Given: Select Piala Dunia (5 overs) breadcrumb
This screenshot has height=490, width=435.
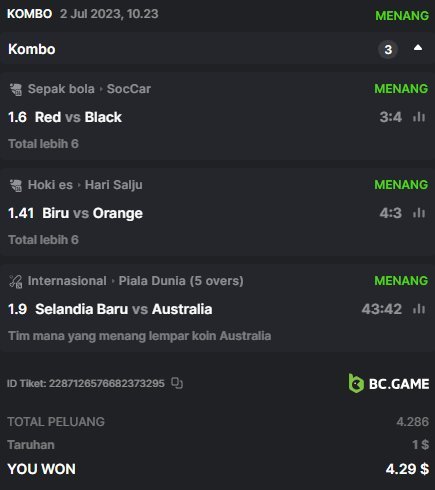Looking at the screenshot, I should [181, 281].
